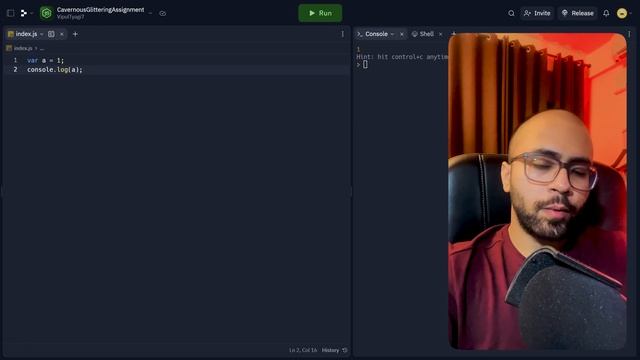The height and width of the screenshot is (360, 640).
Task: Click the Ln 2, Col 16 status indicator
Action: pyautogui.click(x=303, y=350)
